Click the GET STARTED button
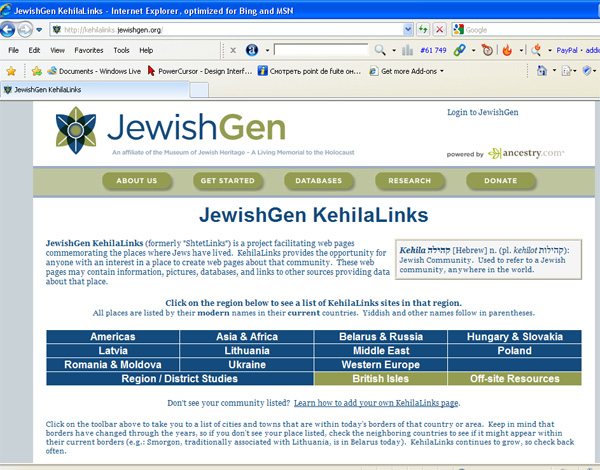The height and width of the screenshot is (470, 600). (228, 181)
